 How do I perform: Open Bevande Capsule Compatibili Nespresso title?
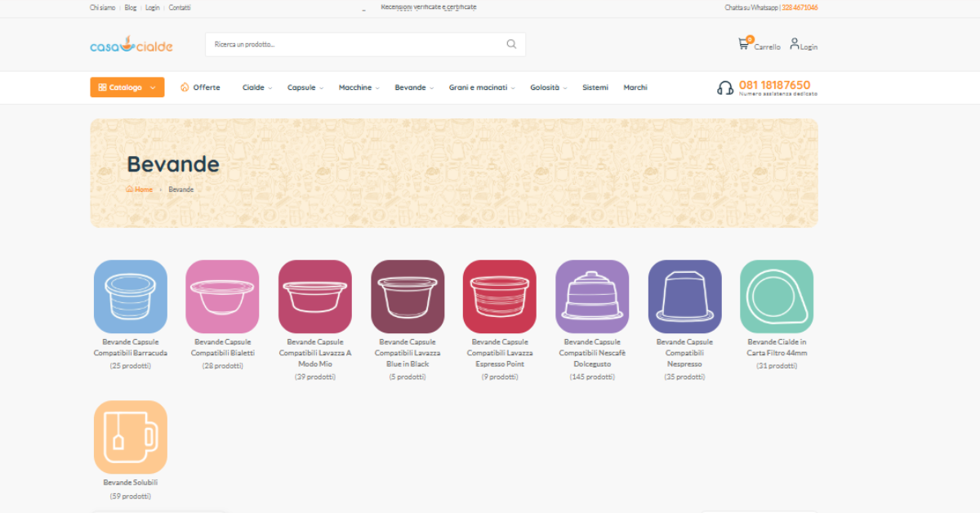pos(685,353)
